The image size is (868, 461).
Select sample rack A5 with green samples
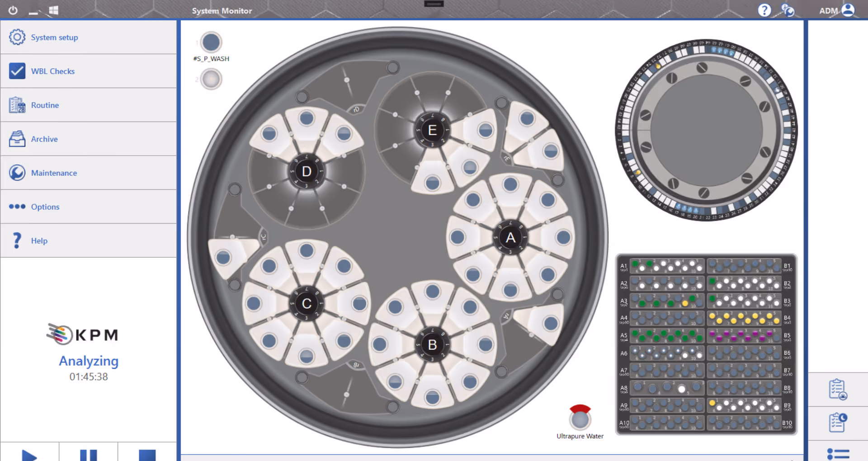tap(668, 336)
